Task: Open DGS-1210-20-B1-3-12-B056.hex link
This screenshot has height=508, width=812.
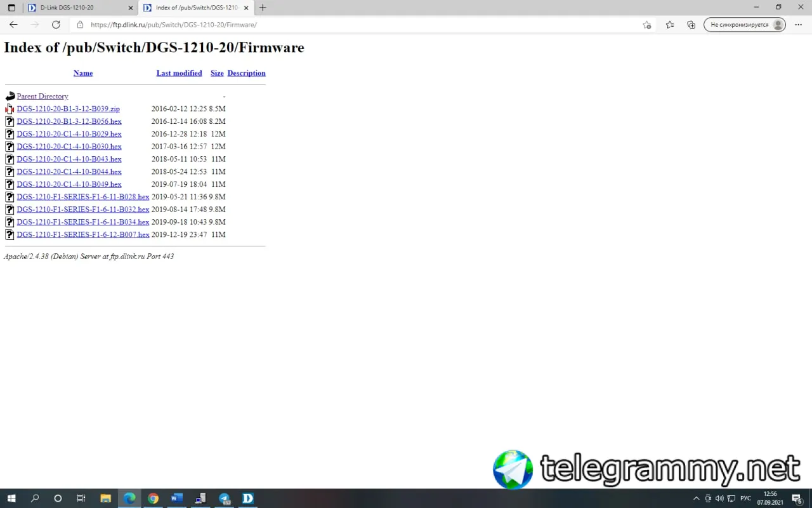Action: tap(69, 121)
